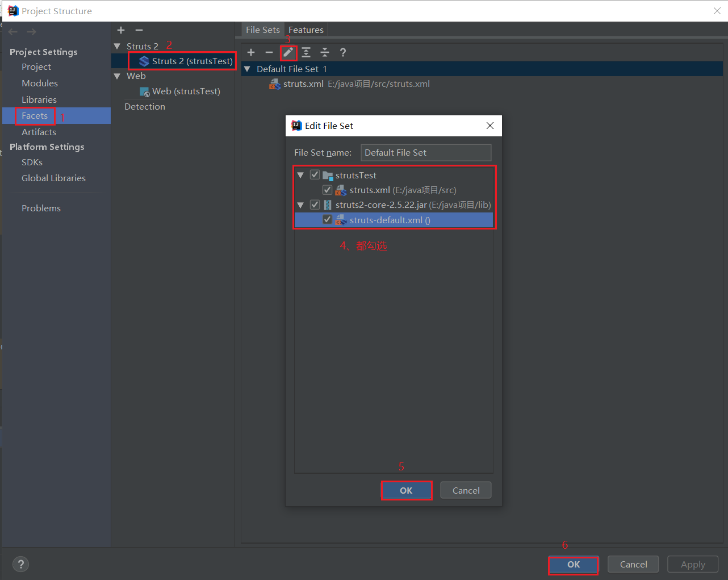Add a new facet with plus icon
The image size is (728, 580).
(x=121, y=30)
